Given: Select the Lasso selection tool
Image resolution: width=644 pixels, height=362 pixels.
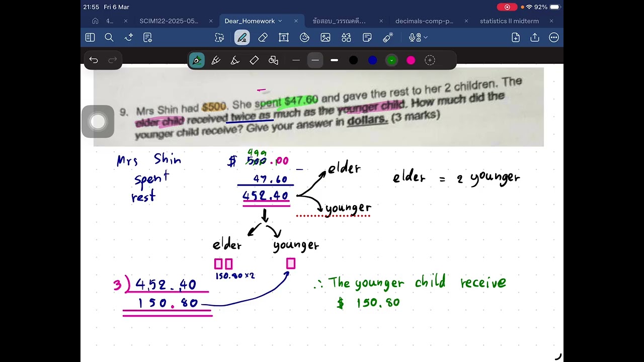Looking at the screenshot, I should 219,37.
